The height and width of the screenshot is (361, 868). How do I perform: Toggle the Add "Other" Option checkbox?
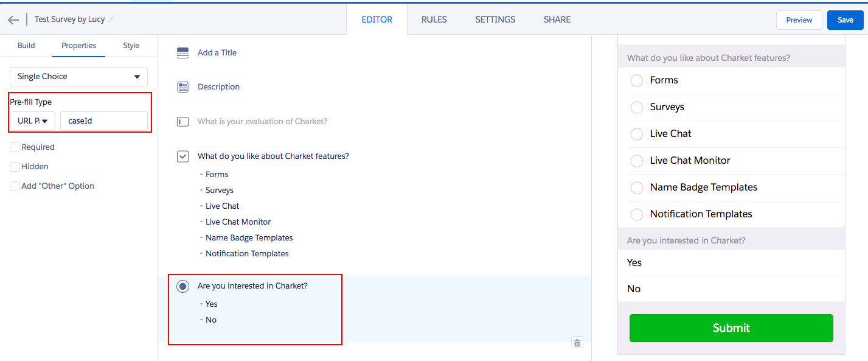[x=15, y=186]
